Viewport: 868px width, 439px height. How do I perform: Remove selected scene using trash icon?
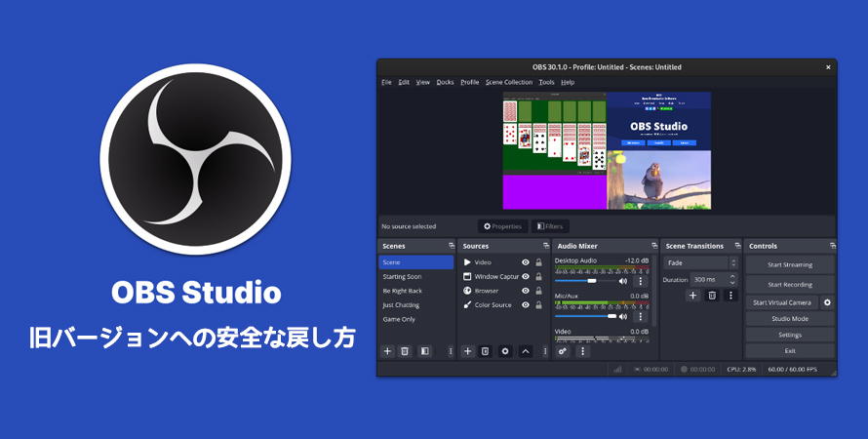point(405,351)
